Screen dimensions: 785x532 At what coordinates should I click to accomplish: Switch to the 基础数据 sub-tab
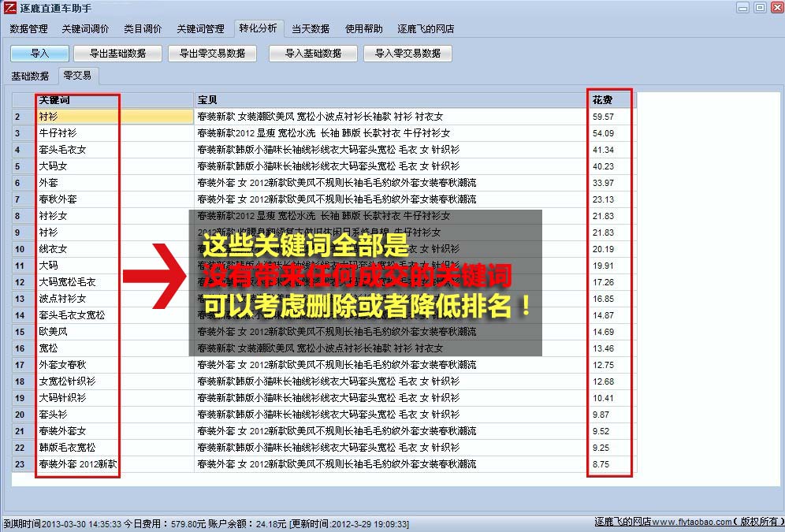[x=30, y=76]
